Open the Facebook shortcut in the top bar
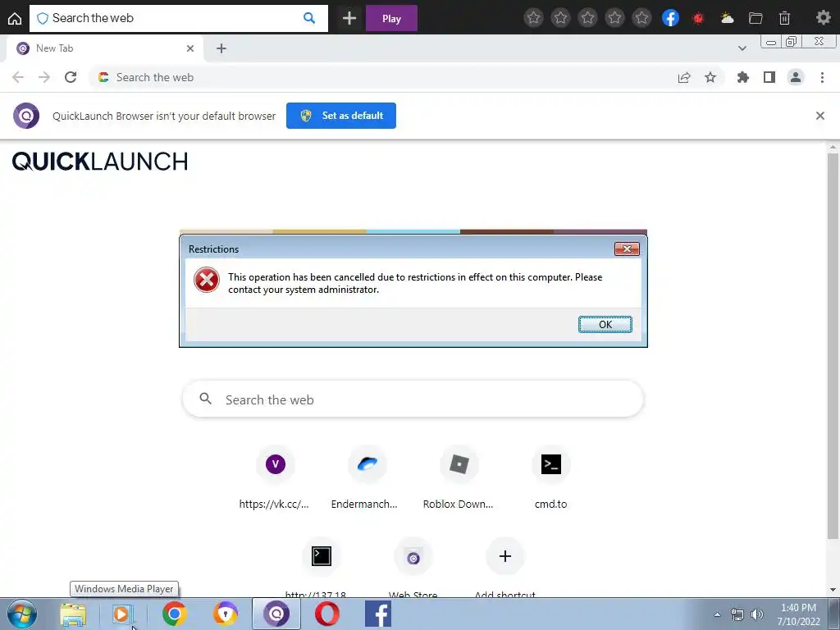 (x=670, y=18)
